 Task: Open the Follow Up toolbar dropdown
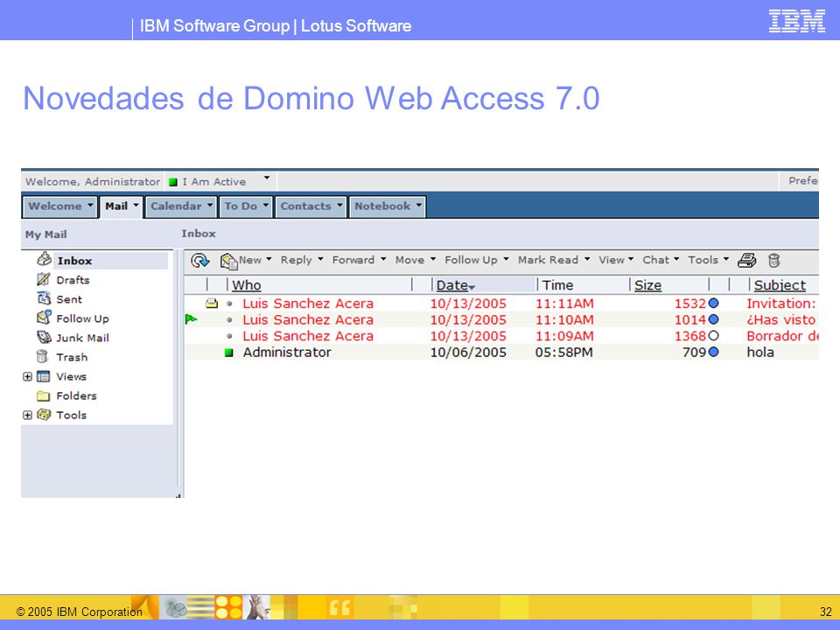[507, 259]
